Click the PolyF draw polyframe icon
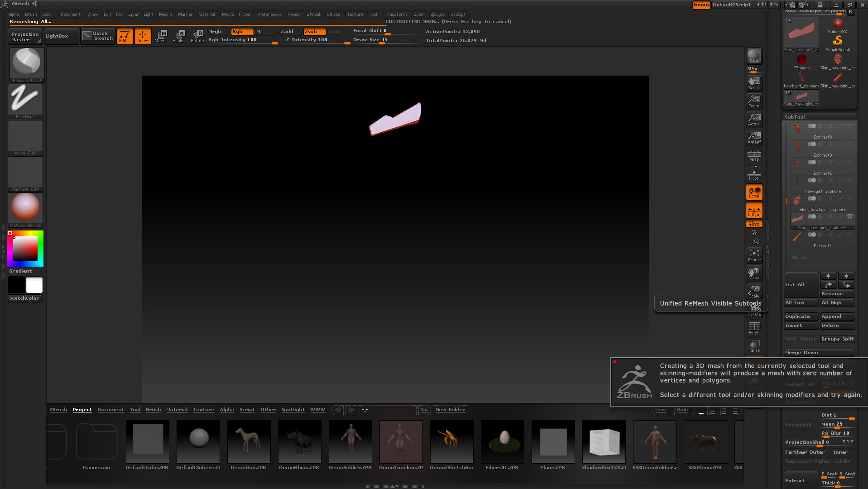 [x=754, y=328]
